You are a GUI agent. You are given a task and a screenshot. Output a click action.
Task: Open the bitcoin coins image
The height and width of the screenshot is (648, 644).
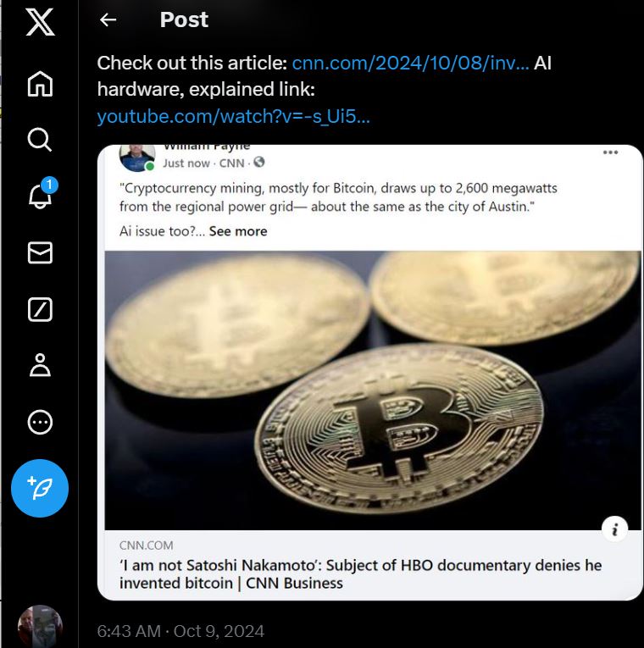373,390
